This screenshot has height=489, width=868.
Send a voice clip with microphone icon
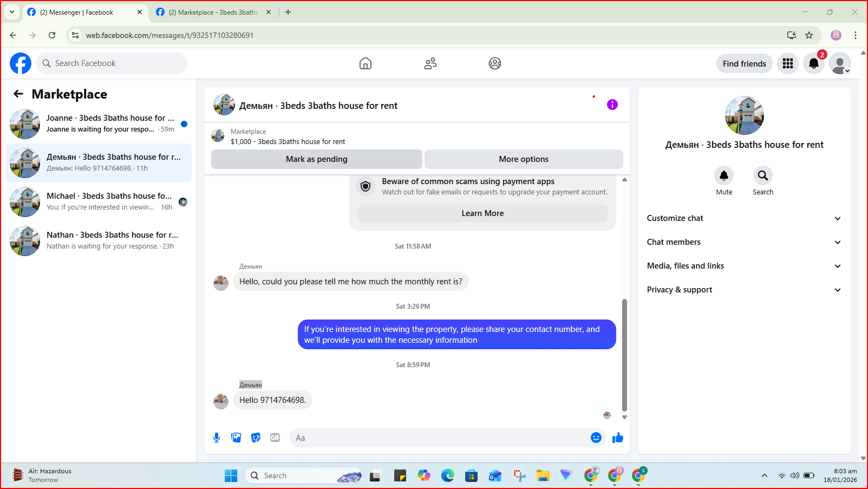coord(217,438)
